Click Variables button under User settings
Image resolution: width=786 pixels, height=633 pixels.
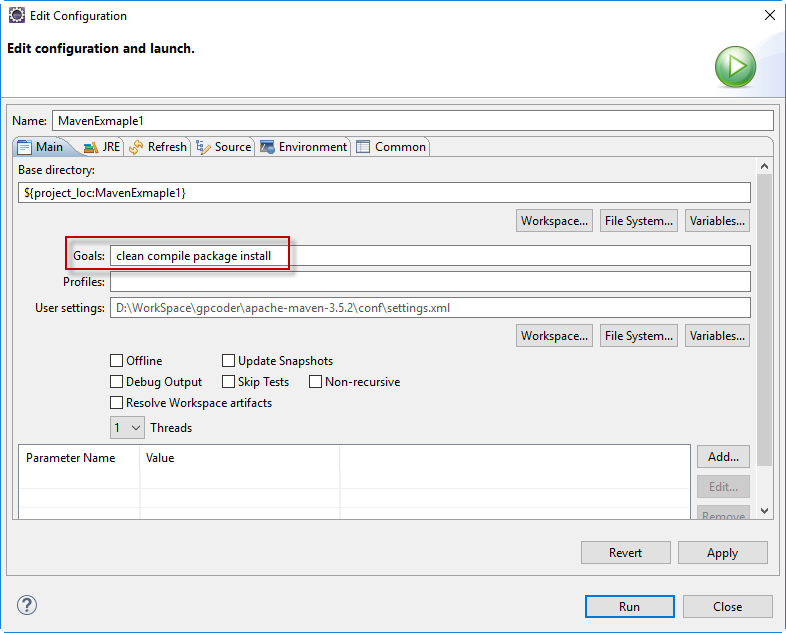click(717, 335)
